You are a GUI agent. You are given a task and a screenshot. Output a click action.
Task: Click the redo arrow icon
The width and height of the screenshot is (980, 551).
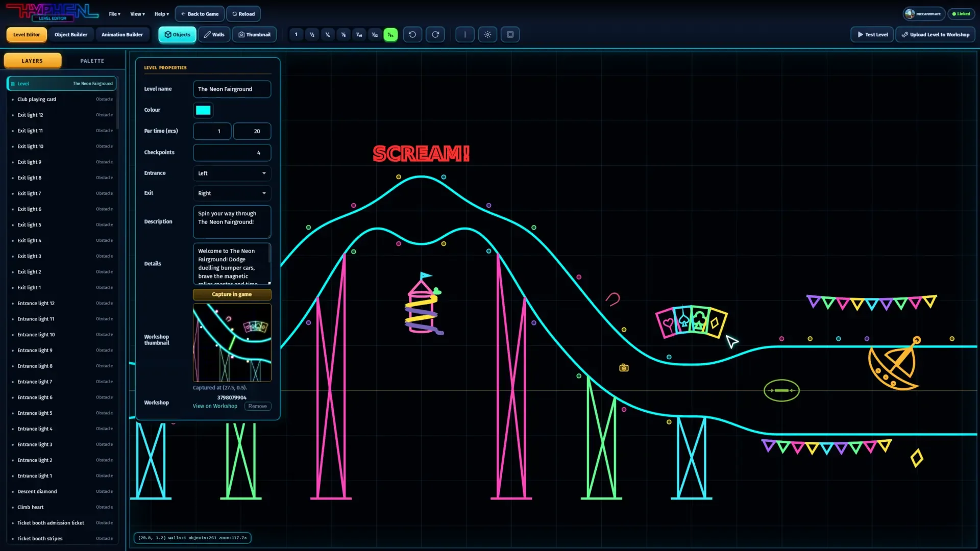point(435,35)
